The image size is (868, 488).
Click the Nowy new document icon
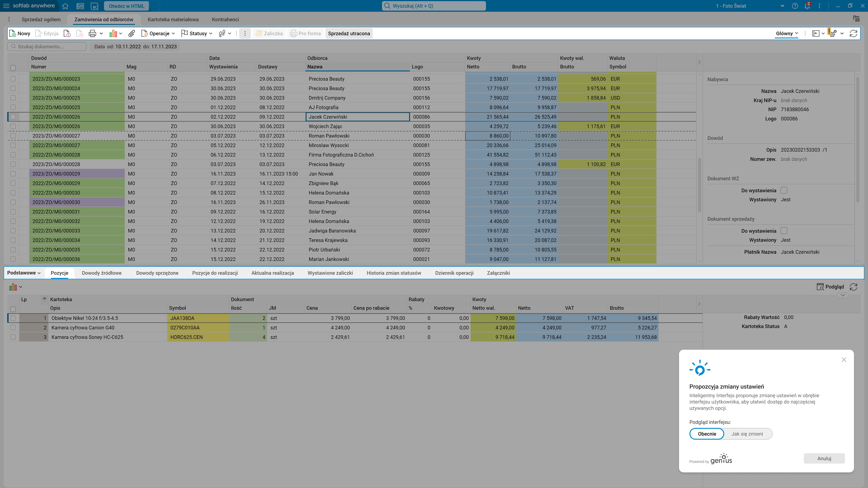coord(19,33)
